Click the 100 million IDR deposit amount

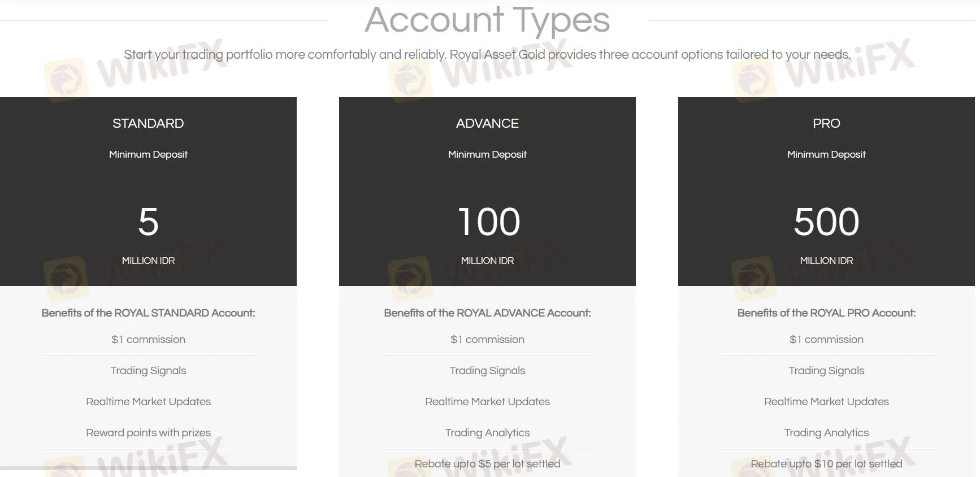click(x=488, y=222)
